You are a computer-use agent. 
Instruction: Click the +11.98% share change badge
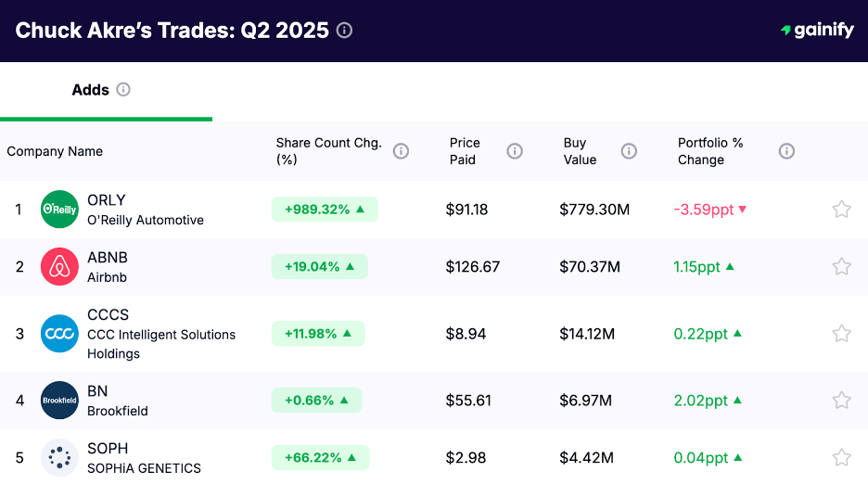[318, 334]
